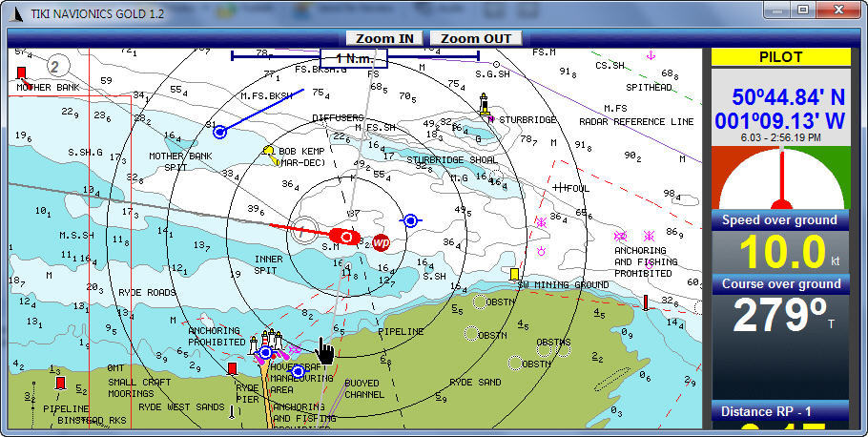This screenshot has height=437, width=868.
Task: Select blue target circle east of waypoint
Action: 410,220
